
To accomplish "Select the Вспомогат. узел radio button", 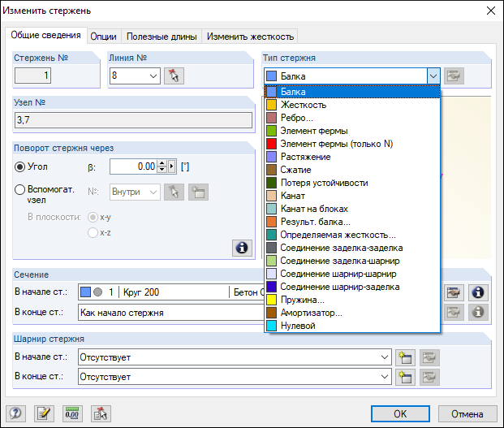I will pyautogui.click(x=20, y=190).
